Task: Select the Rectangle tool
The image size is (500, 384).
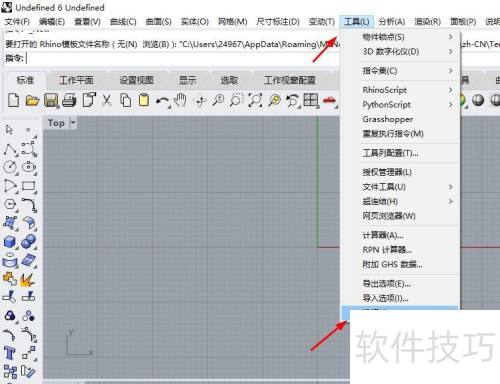Action: click(x=29, y=186)
